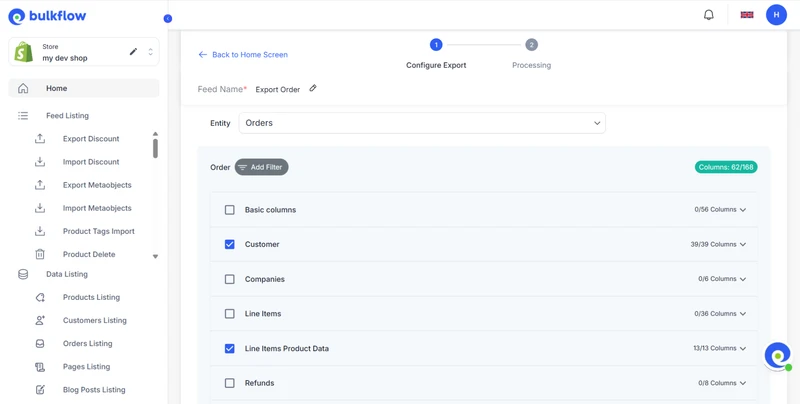
Task: Click the Product Tags Import download icon
Action: [40, 231]
